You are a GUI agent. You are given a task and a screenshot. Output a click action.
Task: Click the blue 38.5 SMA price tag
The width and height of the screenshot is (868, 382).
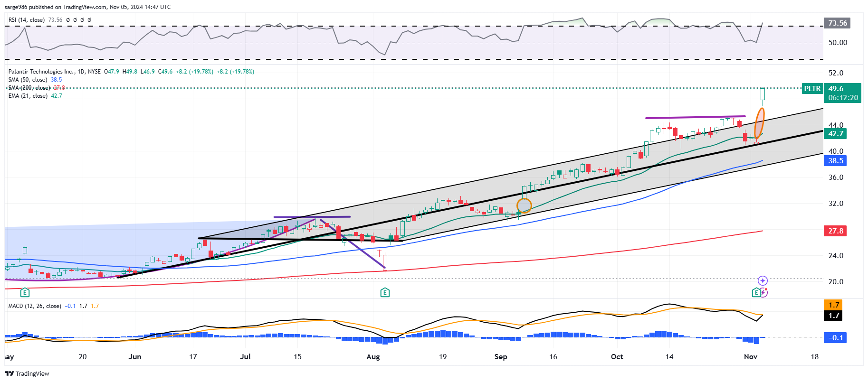point(835,161)
